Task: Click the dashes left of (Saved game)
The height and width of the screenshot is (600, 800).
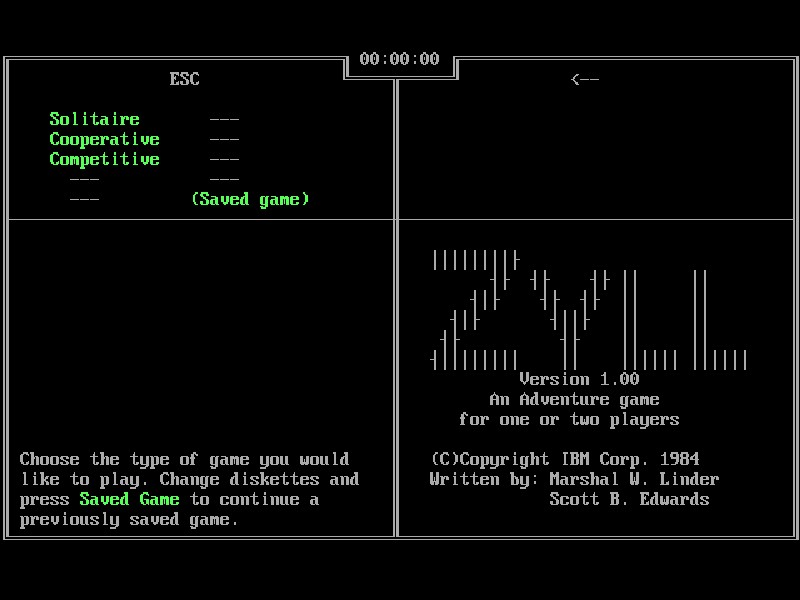Action: pos(84,199)
